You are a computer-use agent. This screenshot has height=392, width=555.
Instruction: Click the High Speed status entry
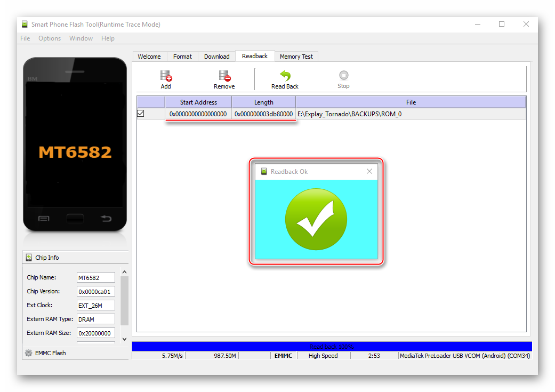323,356
